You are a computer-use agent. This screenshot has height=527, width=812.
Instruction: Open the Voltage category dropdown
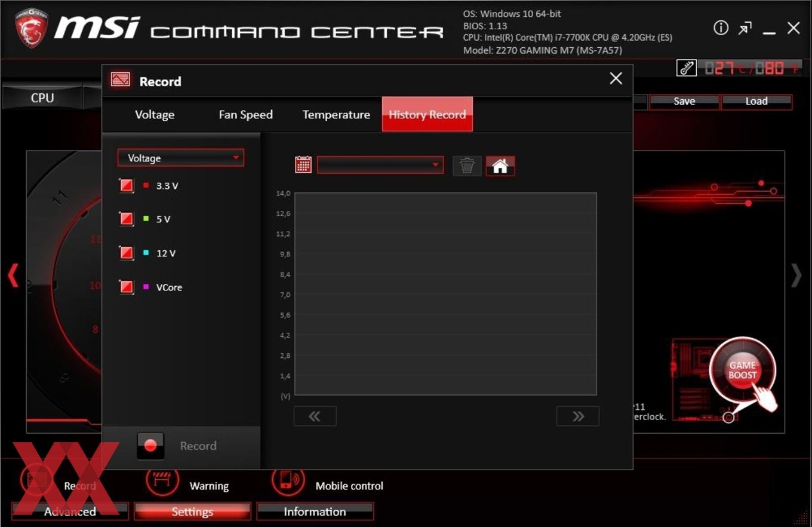181,158
